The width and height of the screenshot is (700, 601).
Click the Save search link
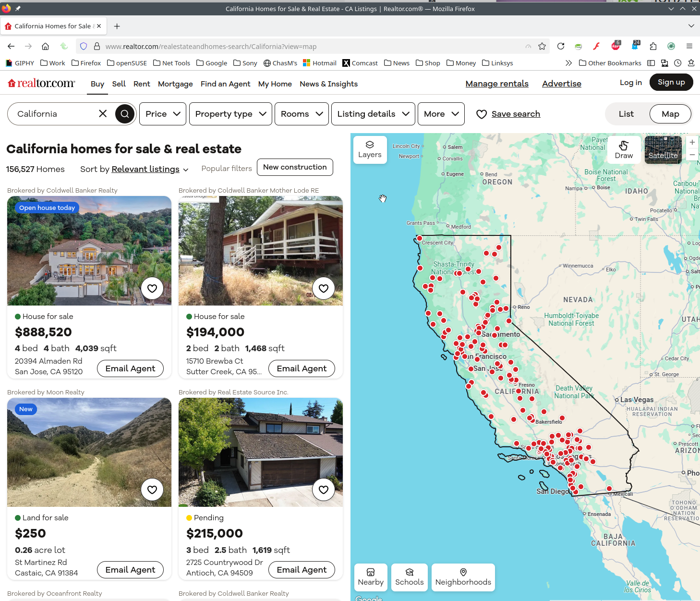point(516,114)
